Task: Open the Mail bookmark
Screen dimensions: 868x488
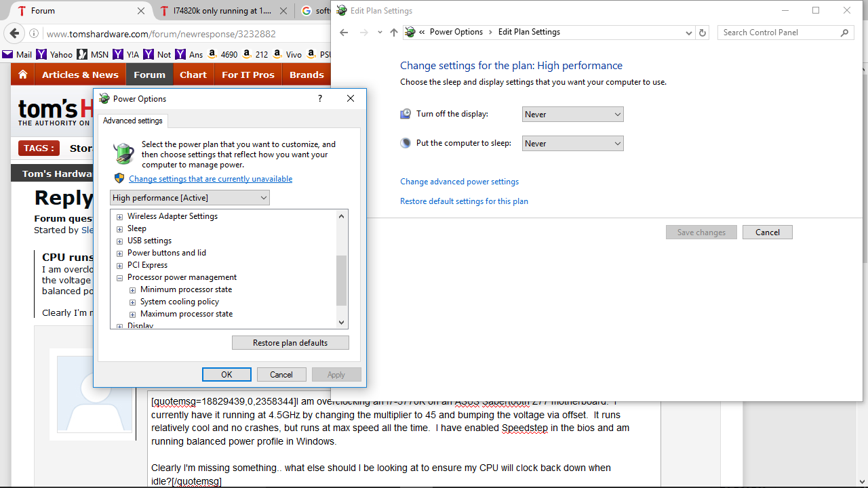Action: coord(18,54)
